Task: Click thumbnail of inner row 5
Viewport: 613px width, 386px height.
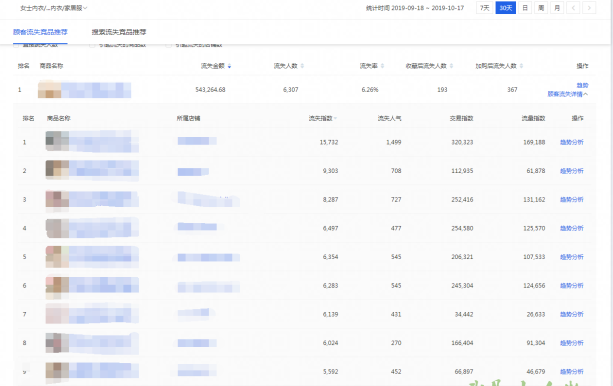Action: (x=57, y=257)
